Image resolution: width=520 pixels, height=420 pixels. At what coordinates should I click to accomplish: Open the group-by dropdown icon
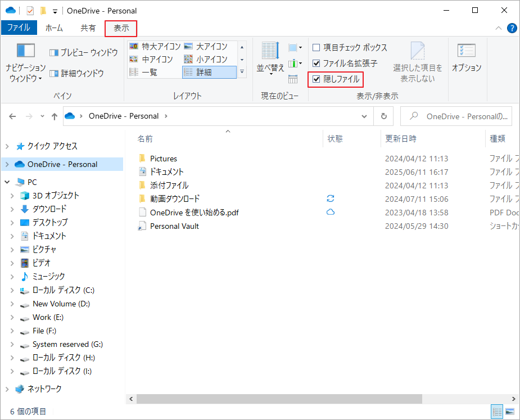click(295, 48)
